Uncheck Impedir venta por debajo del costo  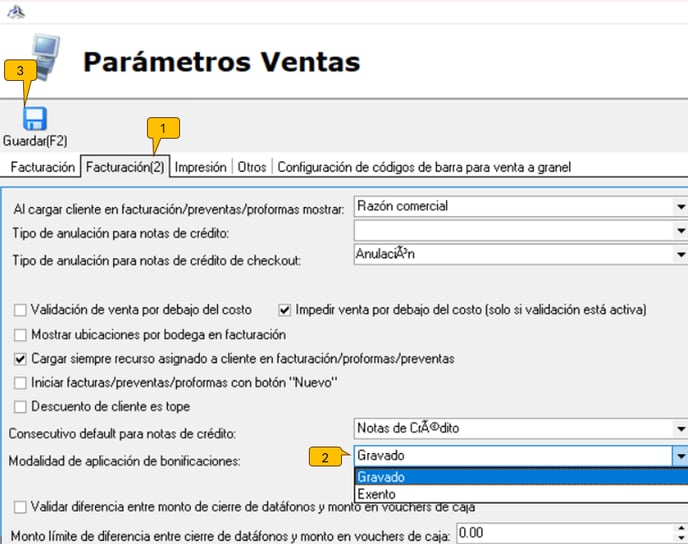coord(285,310)
